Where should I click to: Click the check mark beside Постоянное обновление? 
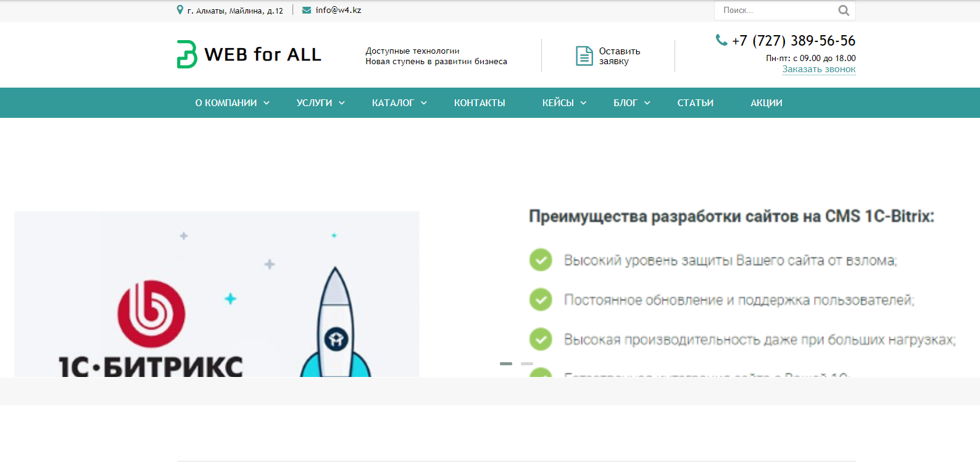point(541,299)
